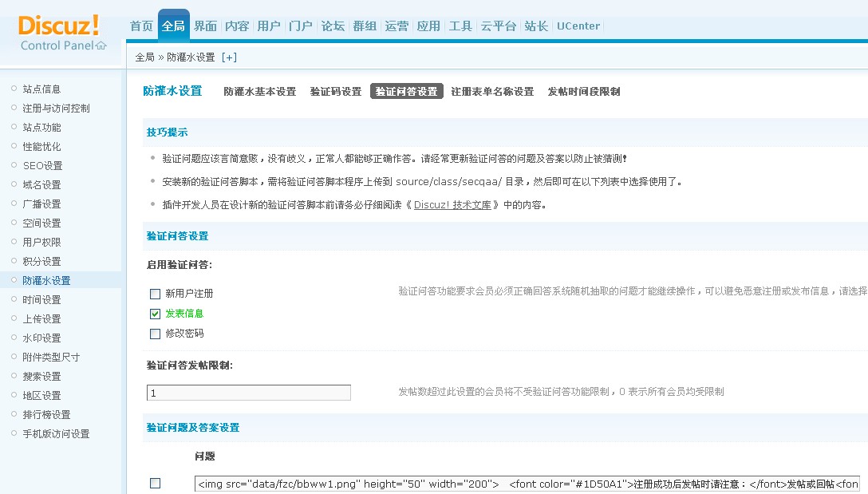Screen dimensions: 868x494
Task: Click 全局 in the breadcrumb
Action: [x=144, y=57]
